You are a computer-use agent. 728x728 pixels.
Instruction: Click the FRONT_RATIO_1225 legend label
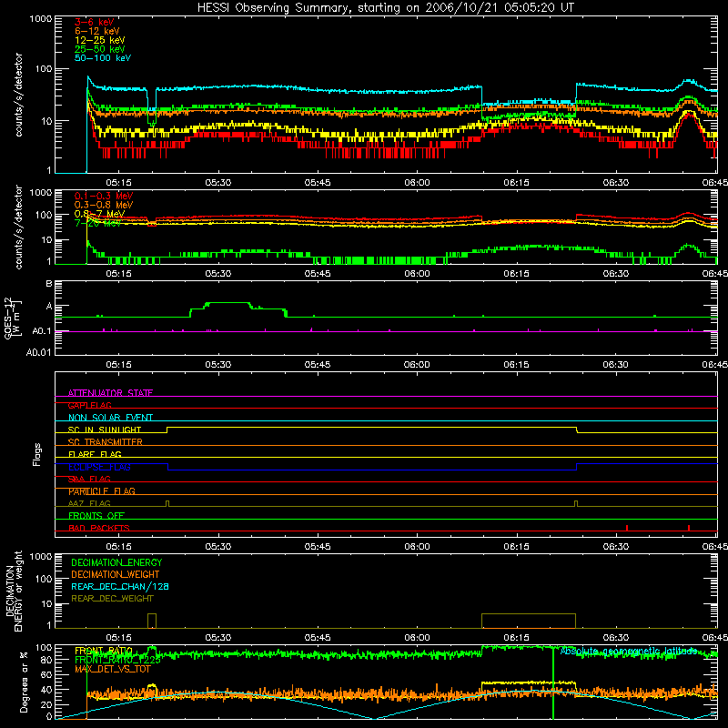click(x=117, y=660)
